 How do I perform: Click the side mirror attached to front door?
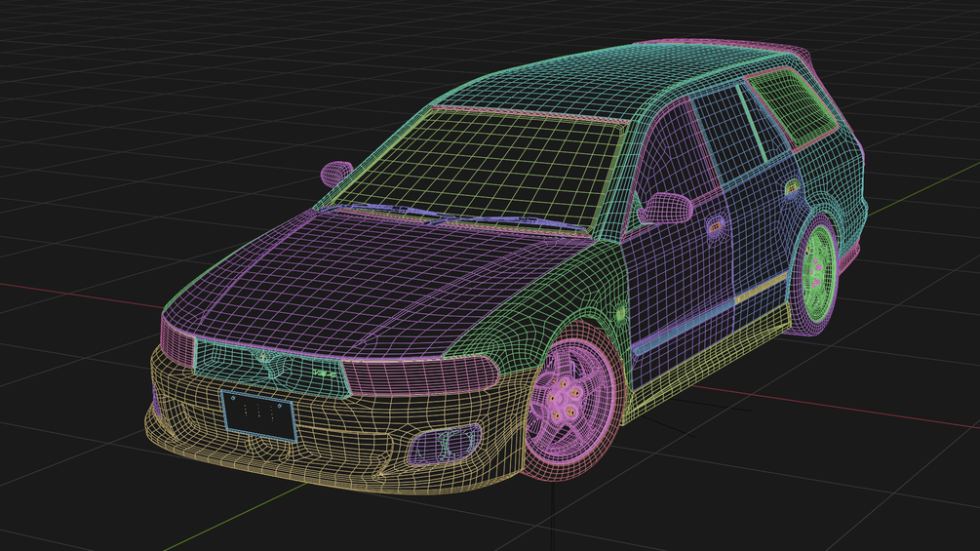pos(665,209)
